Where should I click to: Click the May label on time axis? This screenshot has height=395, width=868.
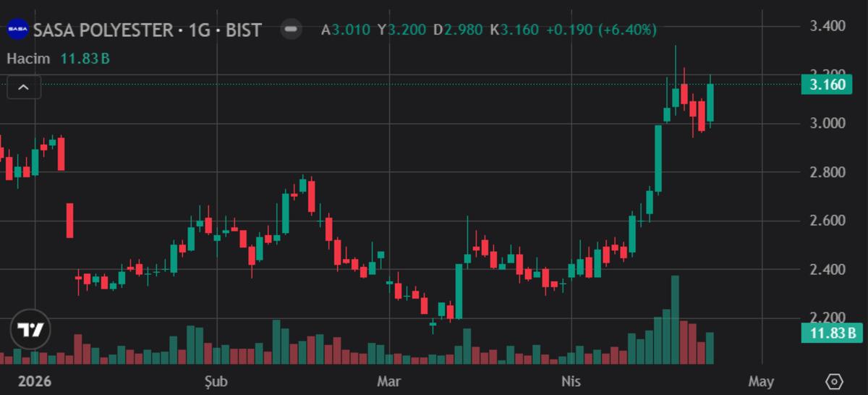click(x=762, y=381)
